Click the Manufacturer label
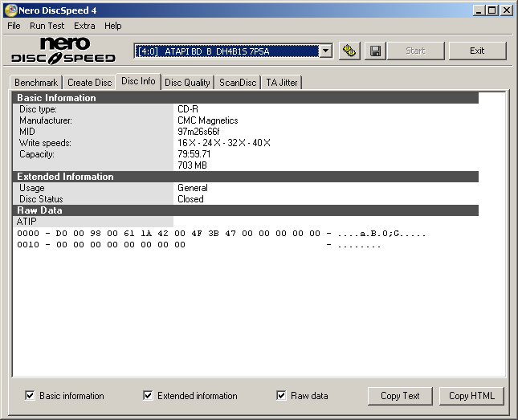The width and height of the screenshot is (518, 420). [46, 120]
